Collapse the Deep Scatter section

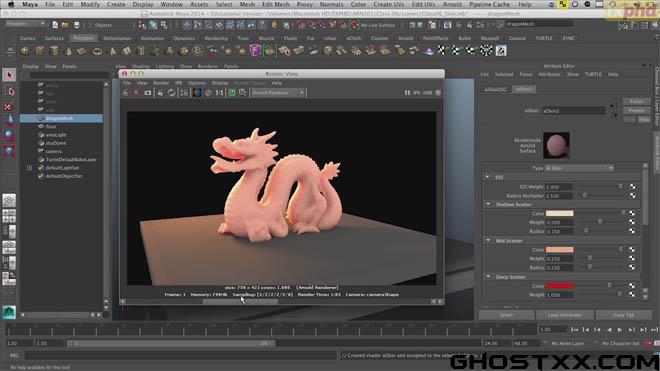coord(488,277)
